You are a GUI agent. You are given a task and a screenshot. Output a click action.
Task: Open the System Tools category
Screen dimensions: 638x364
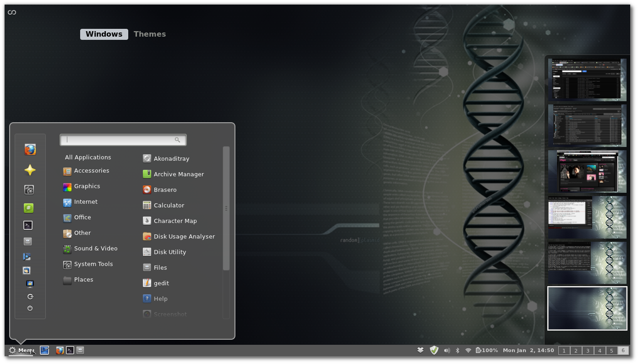click(93, 264)
